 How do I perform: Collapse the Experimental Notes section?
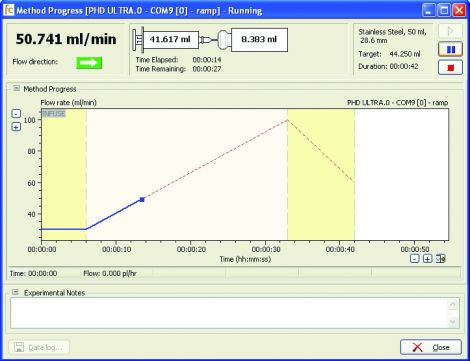point(15,292)
